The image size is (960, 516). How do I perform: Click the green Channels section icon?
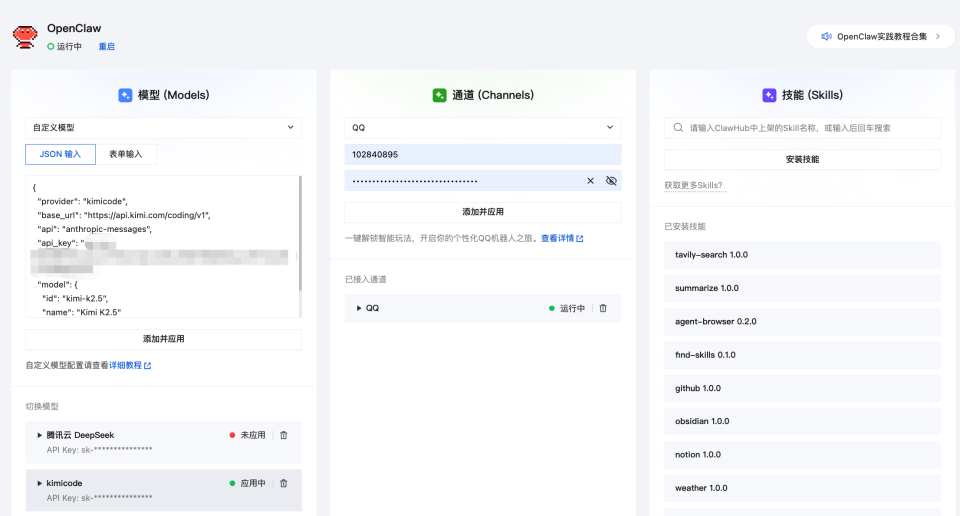[439, 95]
